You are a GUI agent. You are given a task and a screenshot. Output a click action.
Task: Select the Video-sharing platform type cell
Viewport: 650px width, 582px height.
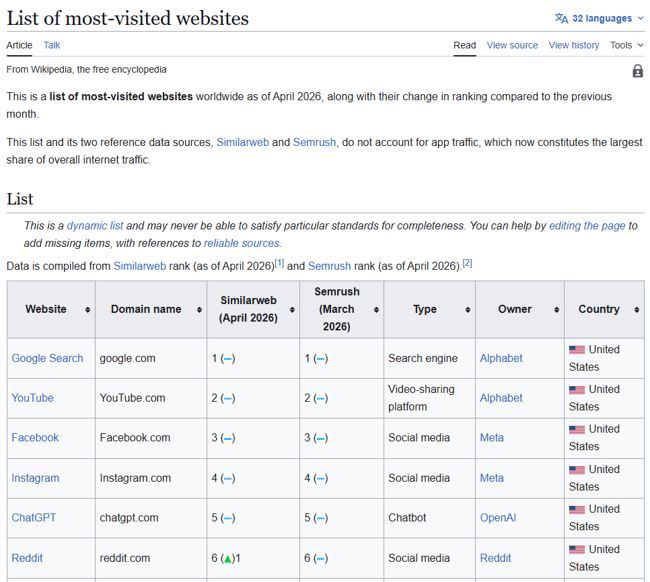click(x=429, y=398)
